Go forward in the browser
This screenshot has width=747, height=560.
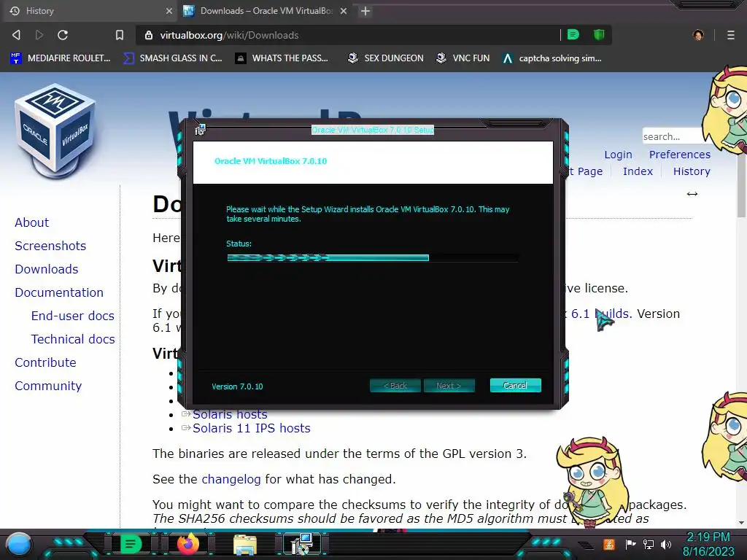pyautogui.click(x=39, y=35)
